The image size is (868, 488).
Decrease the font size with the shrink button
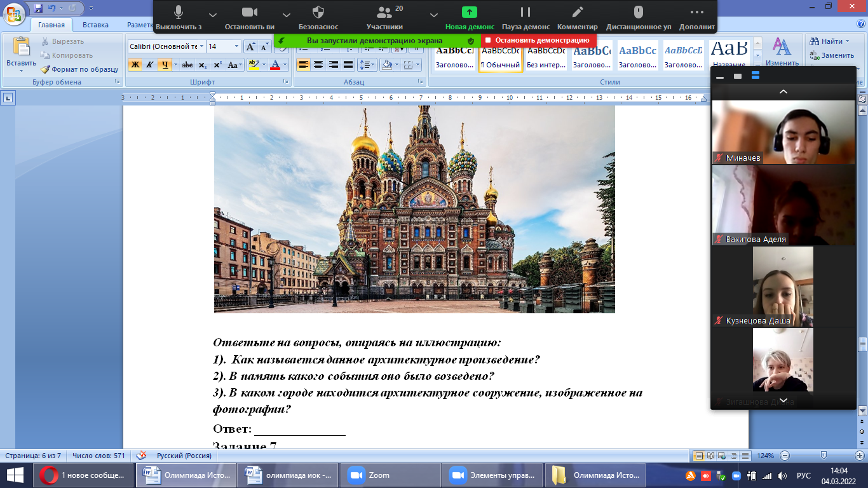tap(264, 46)
